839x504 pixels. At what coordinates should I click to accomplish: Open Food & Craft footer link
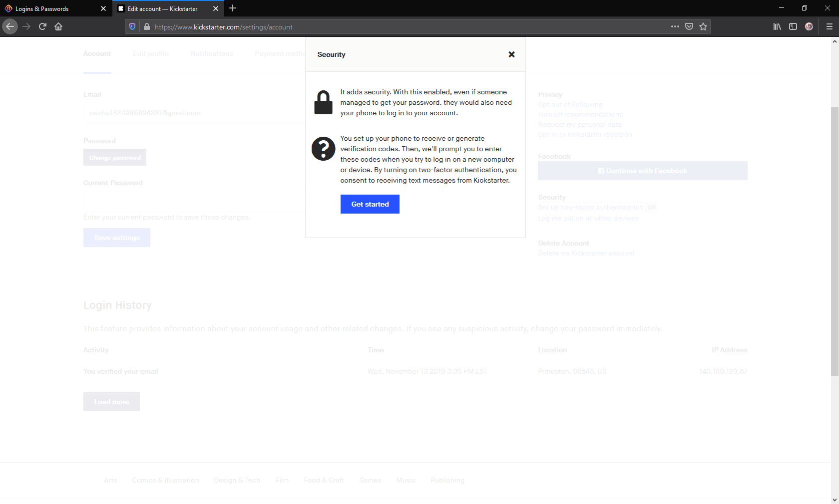[x=324, y=480]
